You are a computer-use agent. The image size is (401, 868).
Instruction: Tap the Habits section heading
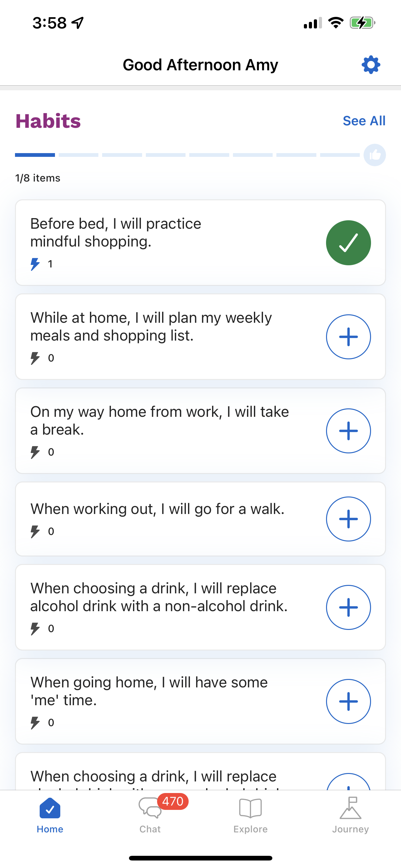point(48,121)
